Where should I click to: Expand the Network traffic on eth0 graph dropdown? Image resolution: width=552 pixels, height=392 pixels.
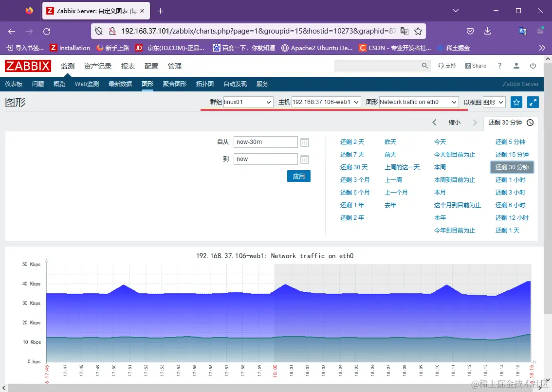419,102
